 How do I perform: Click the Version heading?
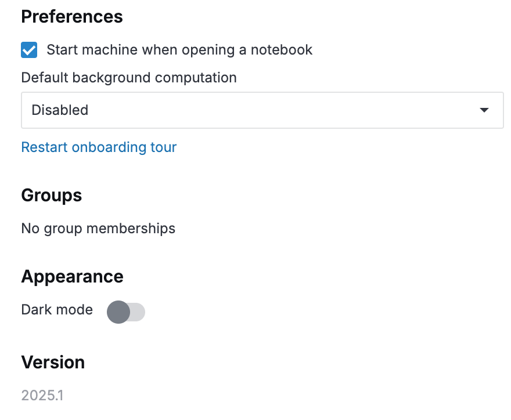53,362
